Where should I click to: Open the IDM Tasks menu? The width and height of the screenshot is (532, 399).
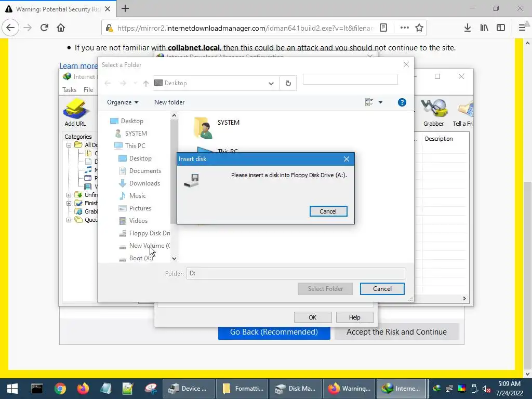(x=69, y=90)
